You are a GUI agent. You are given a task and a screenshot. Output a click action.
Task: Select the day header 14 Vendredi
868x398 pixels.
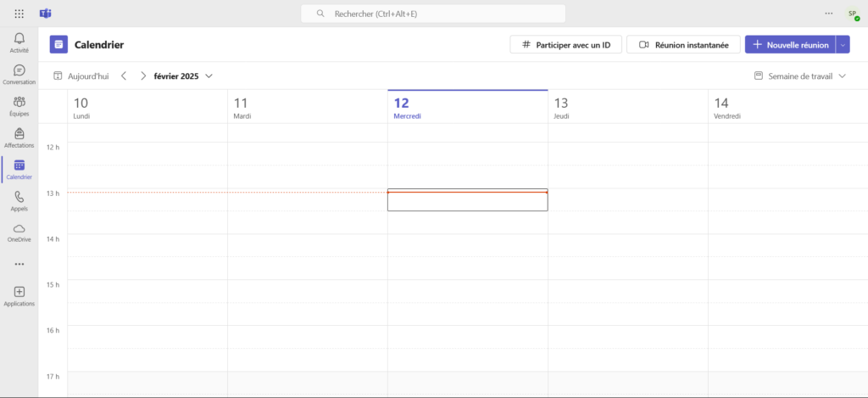[x=787, y=108]
